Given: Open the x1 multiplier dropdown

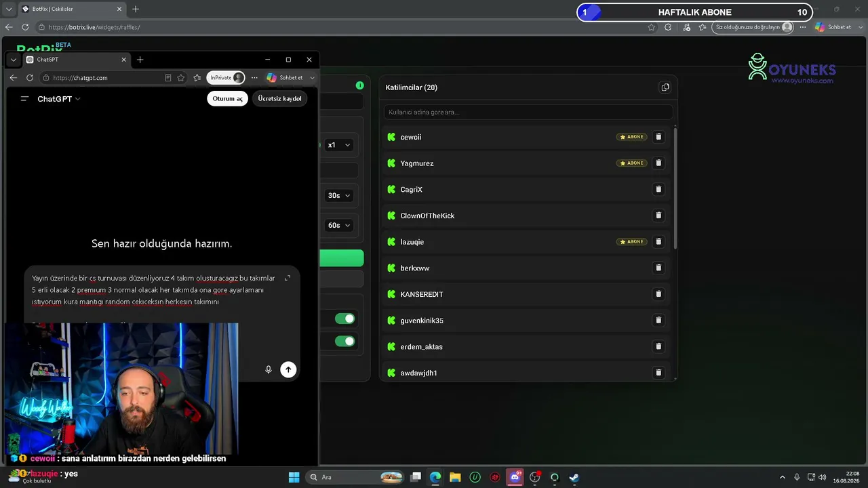Looking at the screenshot, I should click(x=339, y=145).
